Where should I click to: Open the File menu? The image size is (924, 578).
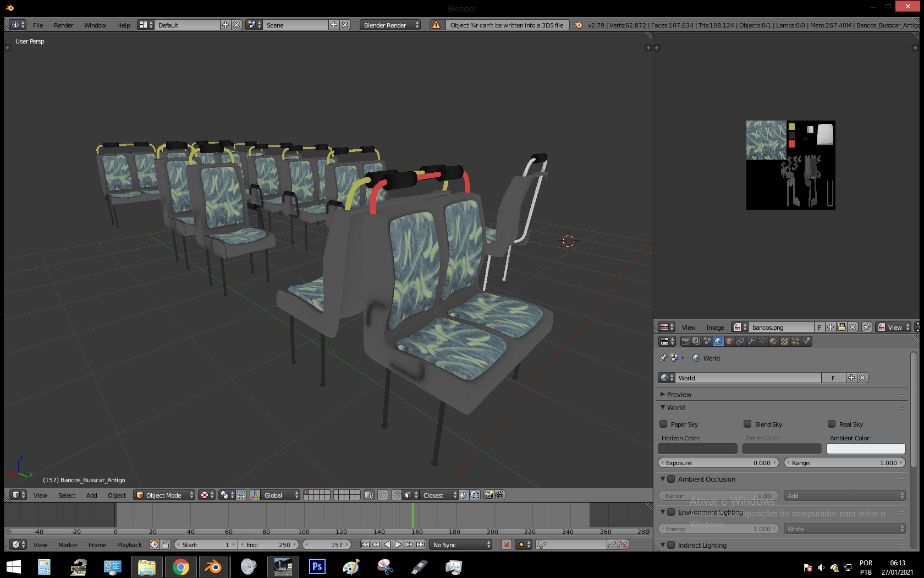[38, 25]
